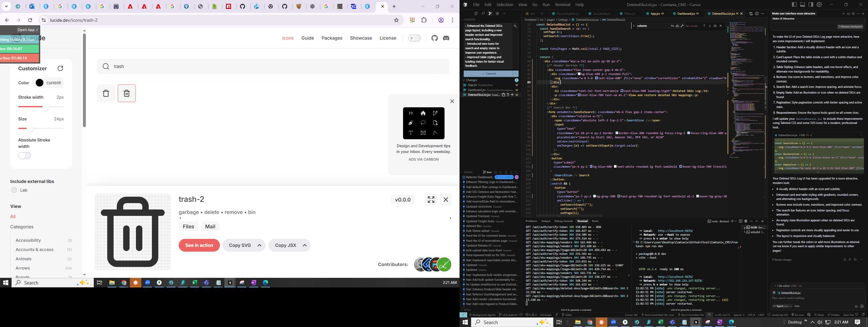Reset the Customizer with the refresh icon

[60, 68]
